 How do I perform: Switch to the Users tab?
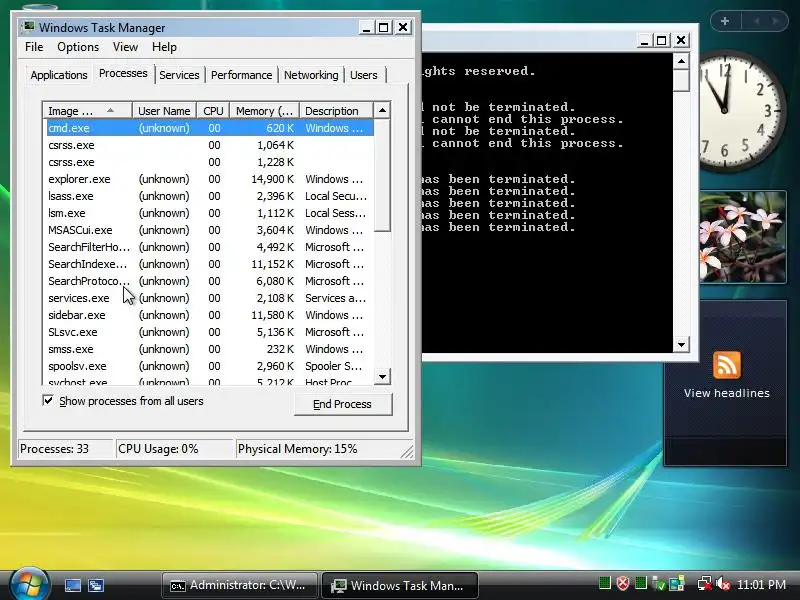pyautogui.click(x=363, y=75)
